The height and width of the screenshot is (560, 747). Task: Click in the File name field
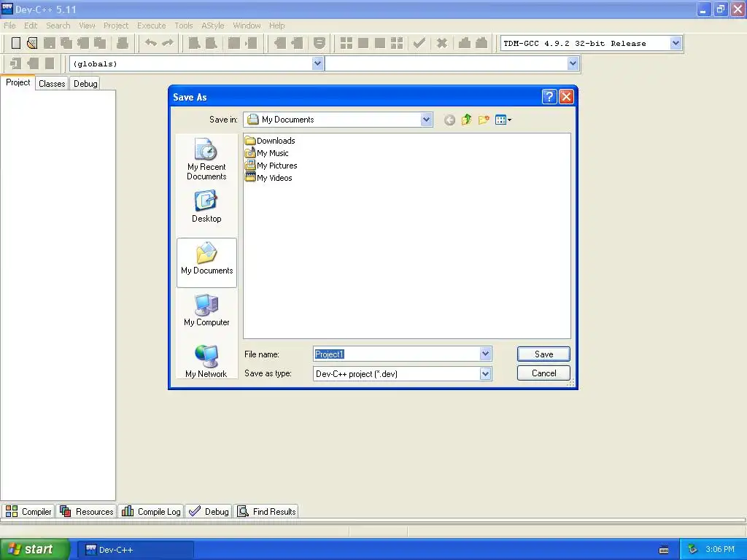click(x=396, y=354)
